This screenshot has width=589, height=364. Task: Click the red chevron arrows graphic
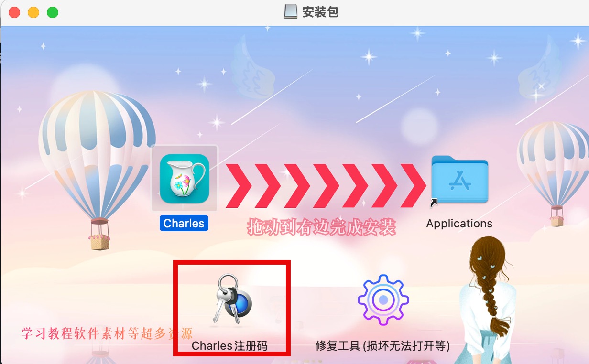(x=326, y=185)
